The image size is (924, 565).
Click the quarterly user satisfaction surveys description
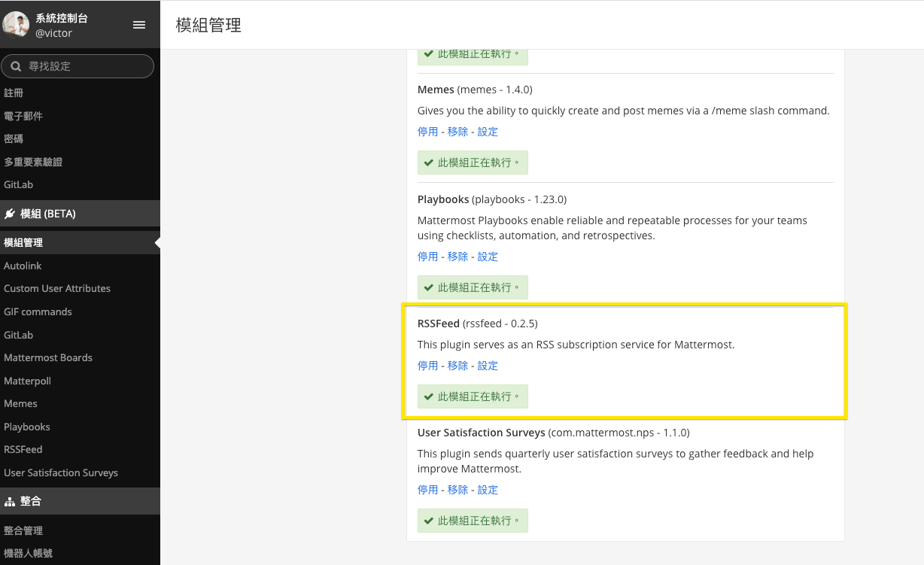click(615, 461)
